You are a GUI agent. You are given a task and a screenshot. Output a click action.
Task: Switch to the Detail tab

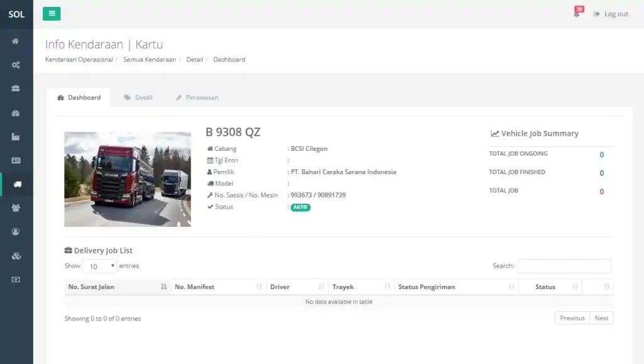pos(138,97)
